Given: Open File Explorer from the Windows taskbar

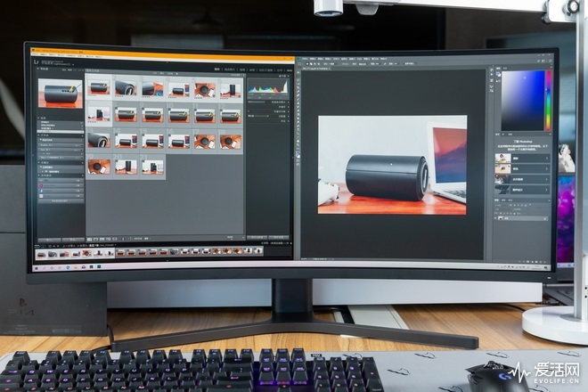Looking at the screenshot, I should [76, 267].
